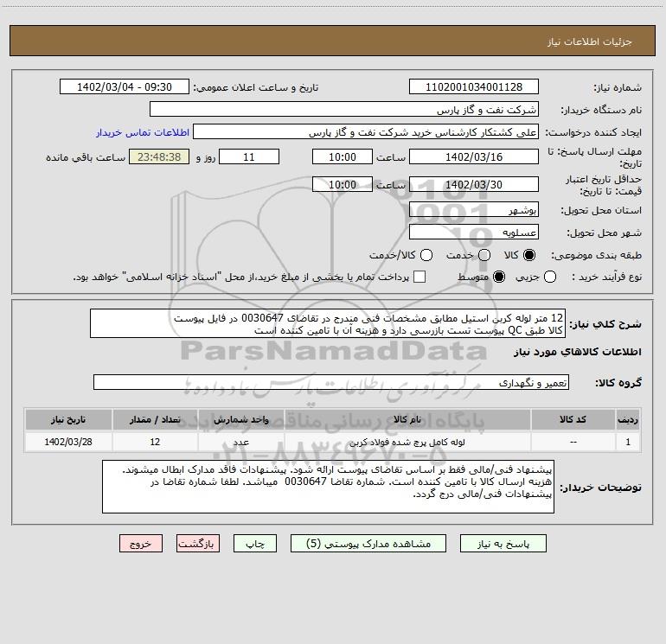Viewport: 666px width, 644px height.
Task: Click the goods group field تعمیر و نگهداری
Action: tap(331, 382)
